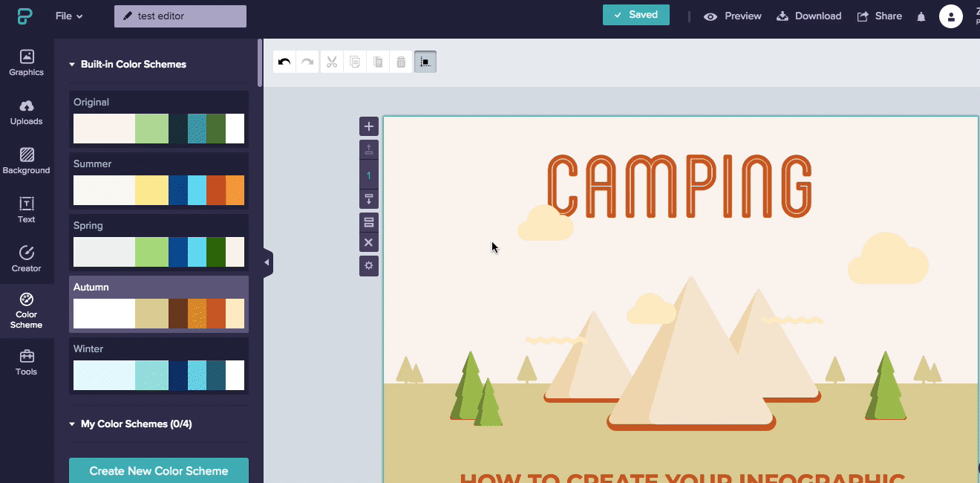The width and height of the screenshot is (980, 483).
Task: Move block up icon
Action: [369, 150]
